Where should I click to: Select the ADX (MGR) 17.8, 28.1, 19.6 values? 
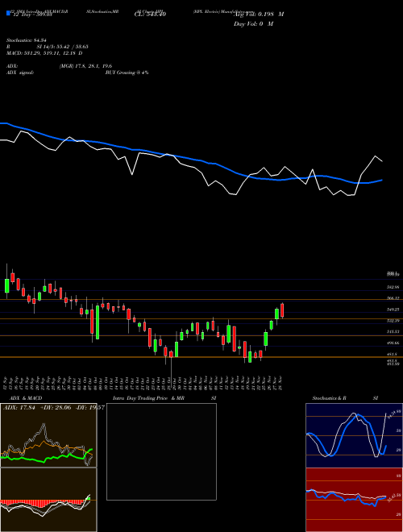pyautogui.click(x=85, y=66)
